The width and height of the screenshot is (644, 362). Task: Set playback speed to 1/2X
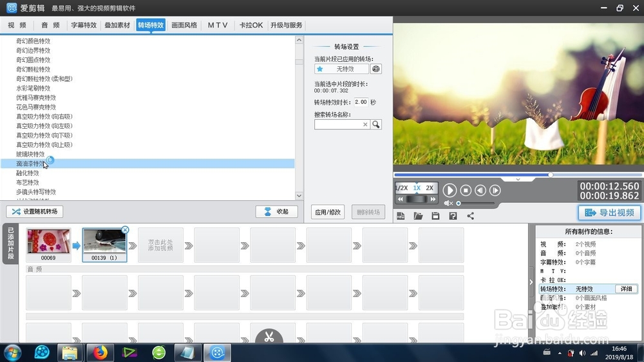click(401, 188)
